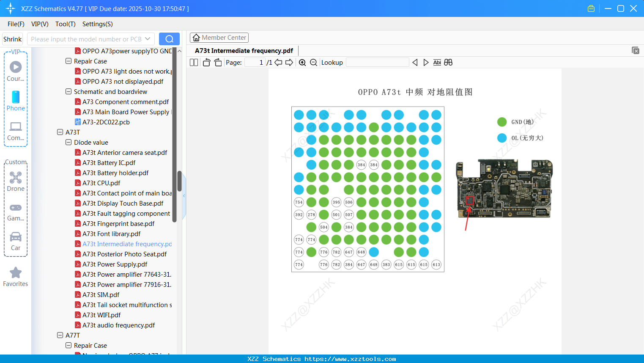Image resolution: width=644 pixels, height=363 pixels.
Task: Open the Tool menu
Action: [66, 24]
